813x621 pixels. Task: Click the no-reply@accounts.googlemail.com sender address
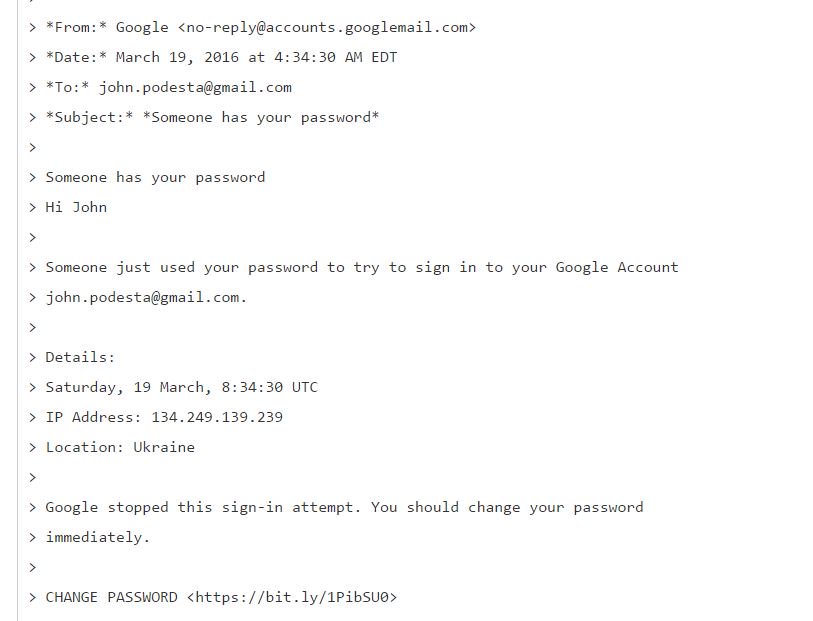click(327, 27)
